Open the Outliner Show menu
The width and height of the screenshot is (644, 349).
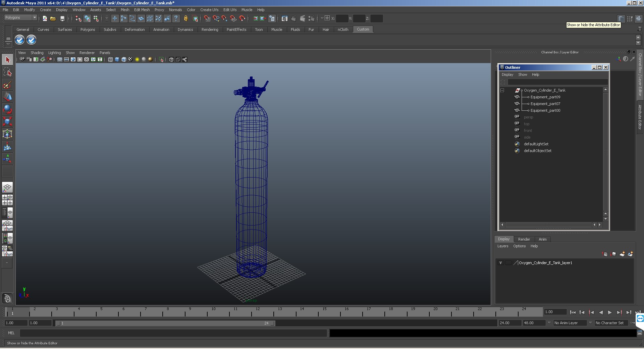pos(523,74)
